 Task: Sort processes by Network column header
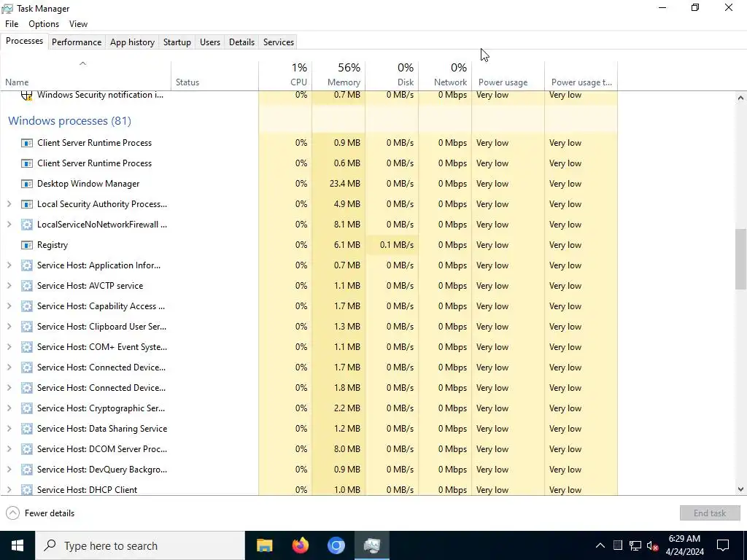tap(446, 75)
